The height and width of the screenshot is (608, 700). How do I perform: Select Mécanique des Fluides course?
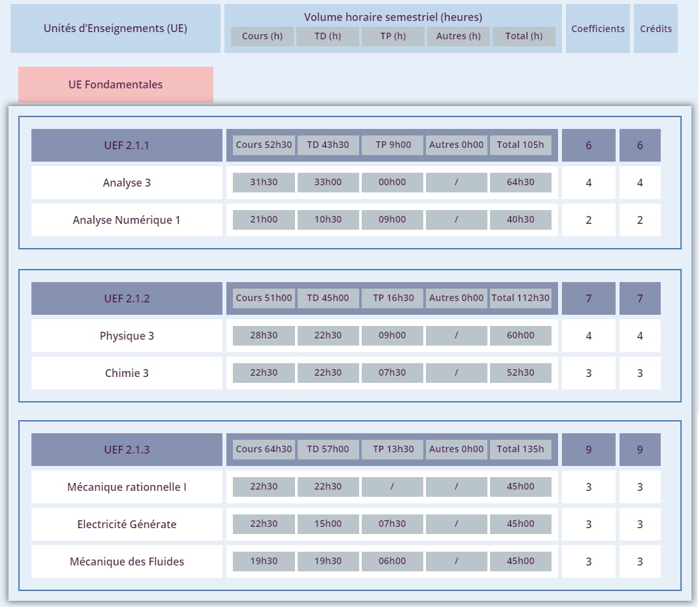pyautogui.click(x=127, y=562)
